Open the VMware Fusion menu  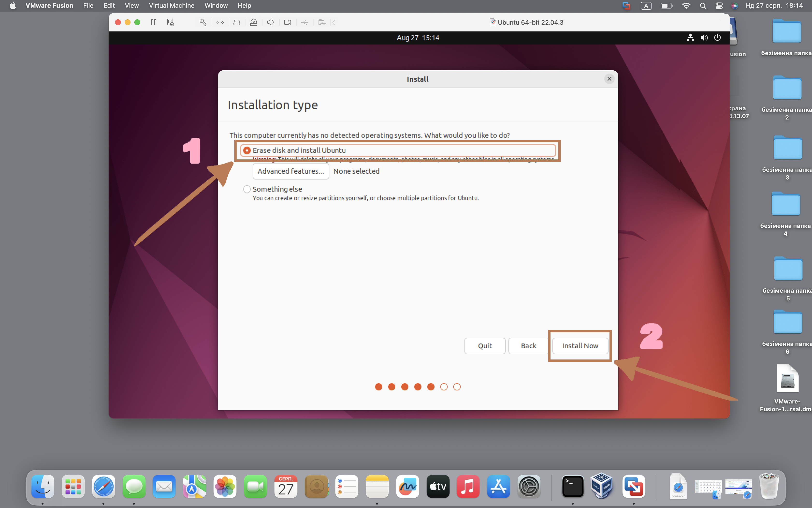click(49, 5)
